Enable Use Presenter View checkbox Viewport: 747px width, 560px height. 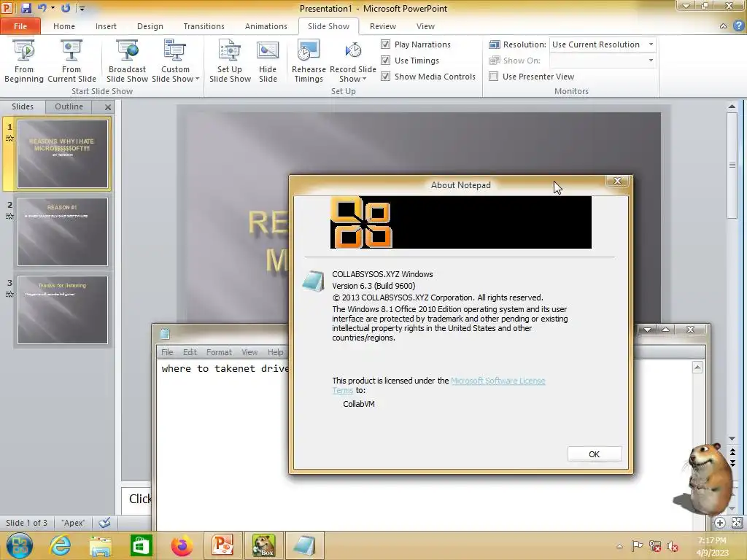point(494,76)
